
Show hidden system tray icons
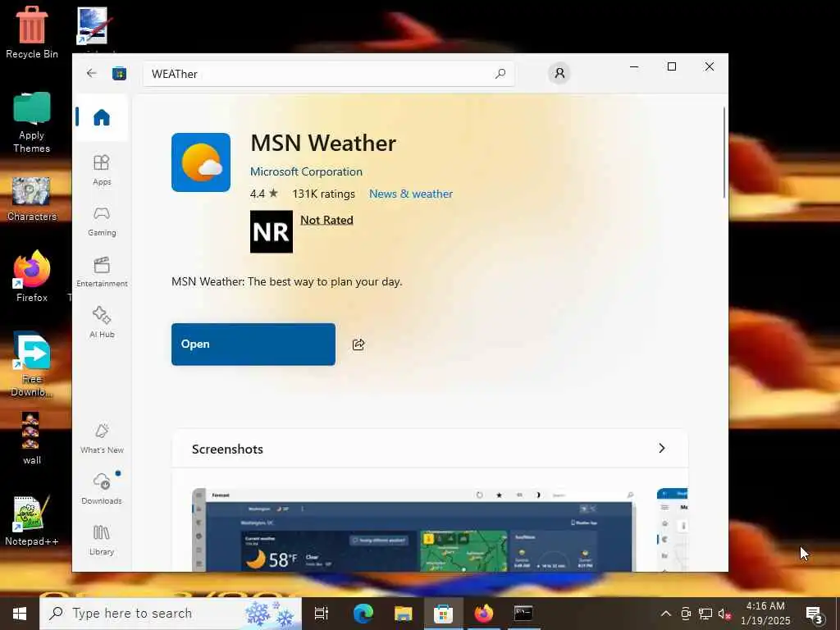(666, 614)
